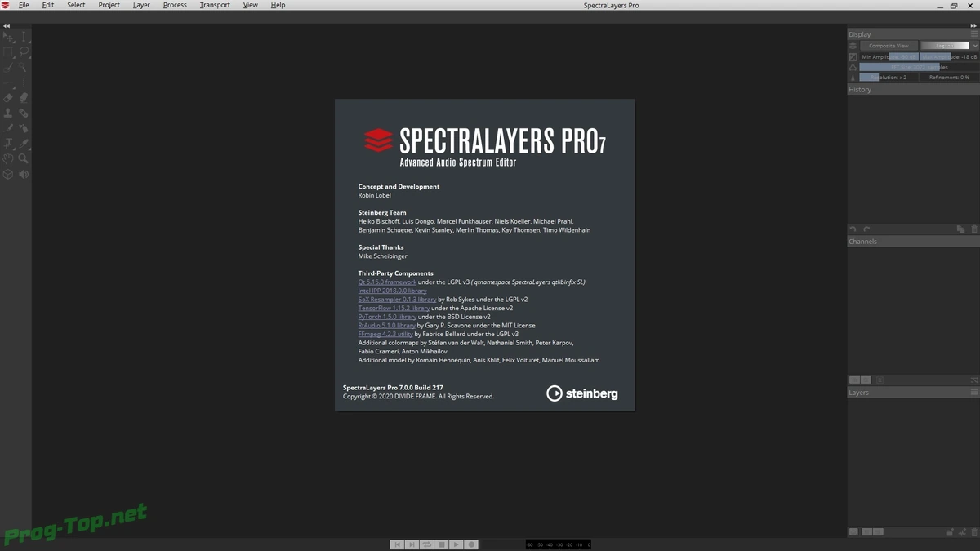Open the Project menu
This screenshot has width=980, height=551.
(109, 5)
